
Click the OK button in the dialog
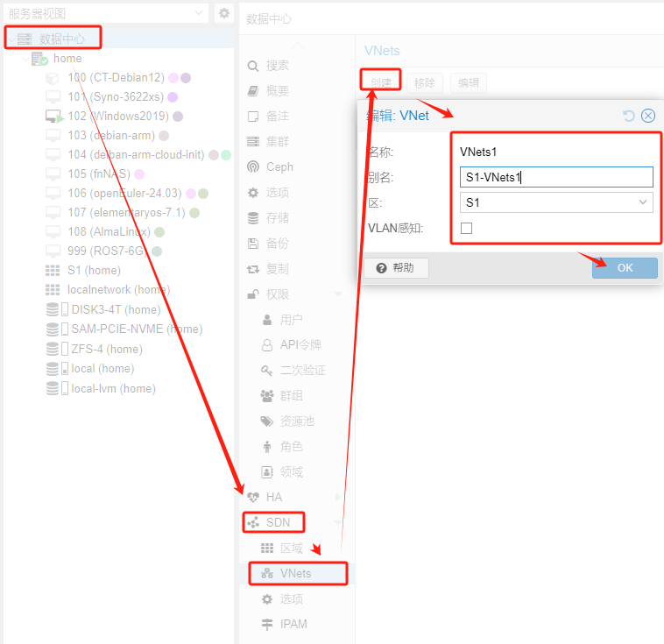tap(625, 268)
